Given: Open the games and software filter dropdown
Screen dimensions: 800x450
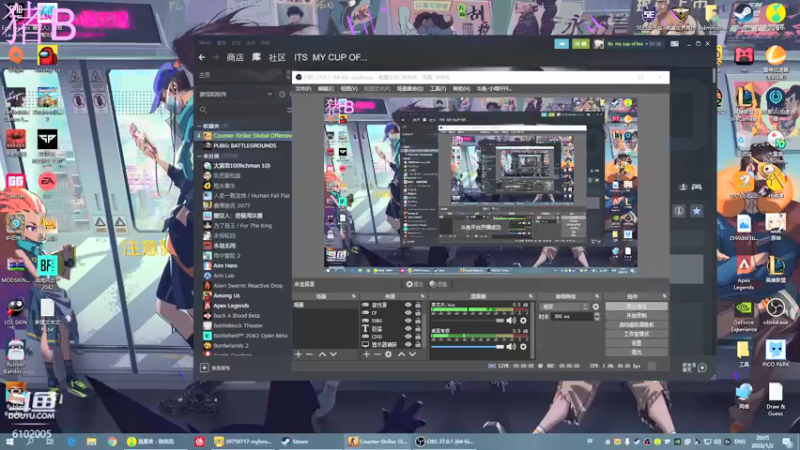Looking at the screenshot, I should coord(236,94).
